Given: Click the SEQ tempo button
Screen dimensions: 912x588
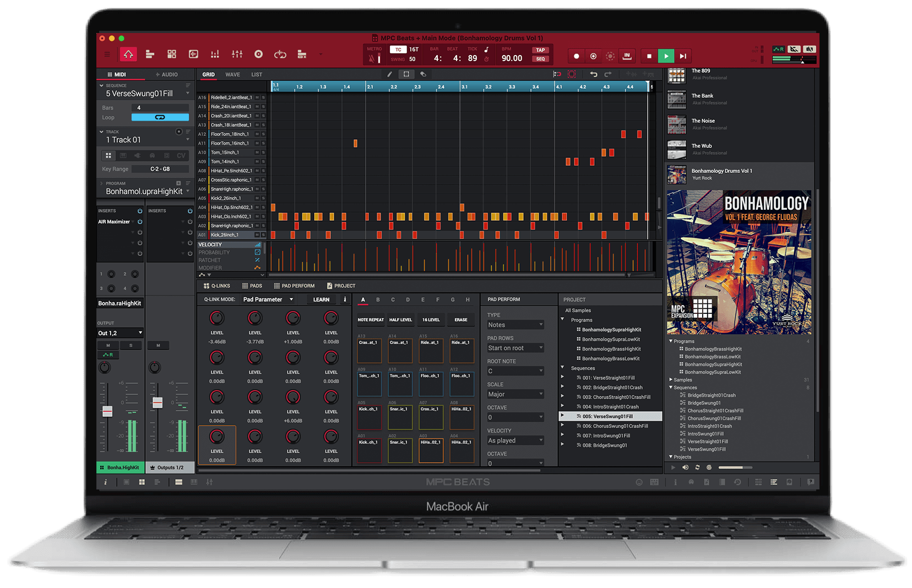Looking at the screenshot, I should click(540, 59).
